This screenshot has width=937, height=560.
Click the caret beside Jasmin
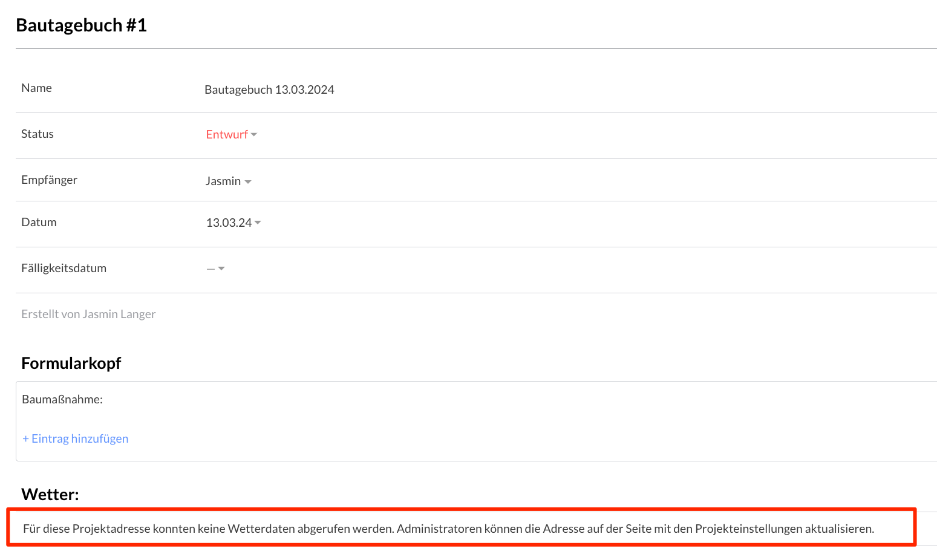point(248,182)
